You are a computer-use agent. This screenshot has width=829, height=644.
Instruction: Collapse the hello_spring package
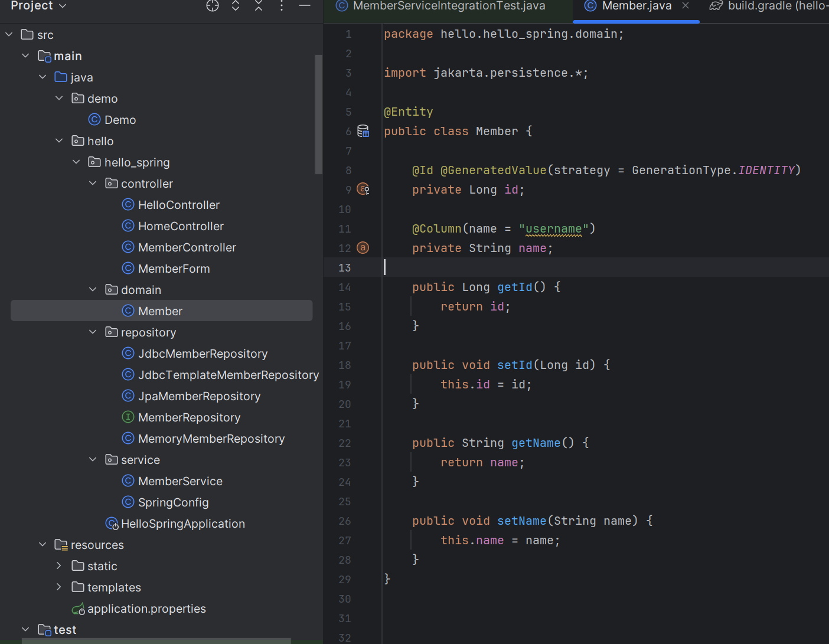pos(76,162)
